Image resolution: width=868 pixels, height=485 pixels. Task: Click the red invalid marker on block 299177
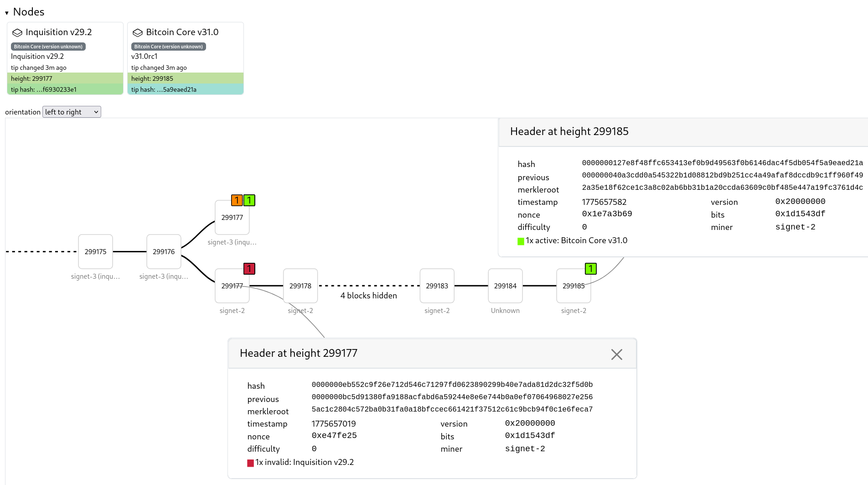(x=249, y=269)
